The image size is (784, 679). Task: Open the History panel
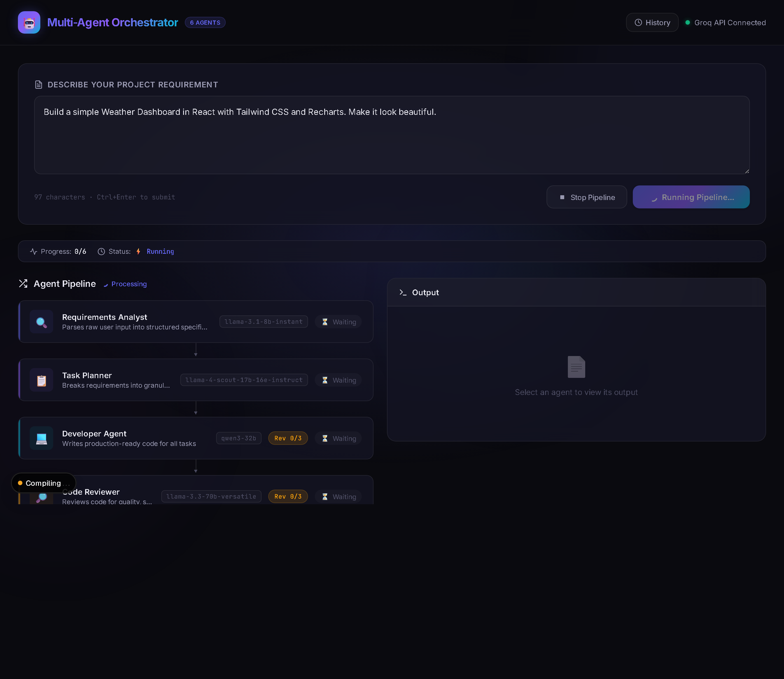point(652,23)
